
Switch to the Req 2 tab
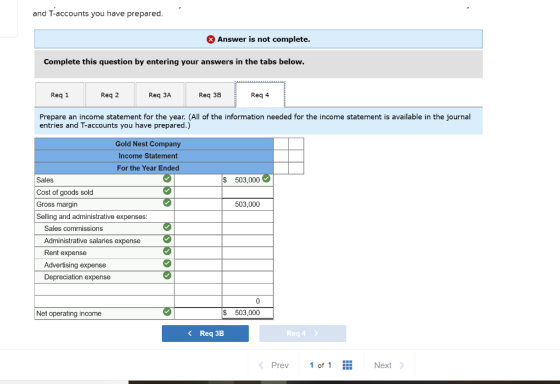[x=110, y=95]
